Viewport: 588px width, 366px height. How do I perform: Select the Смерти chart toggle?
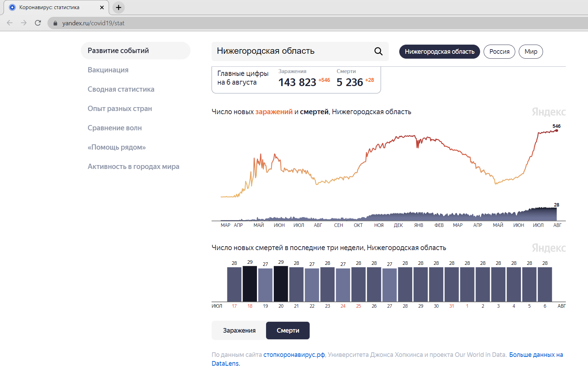[288, 331]
